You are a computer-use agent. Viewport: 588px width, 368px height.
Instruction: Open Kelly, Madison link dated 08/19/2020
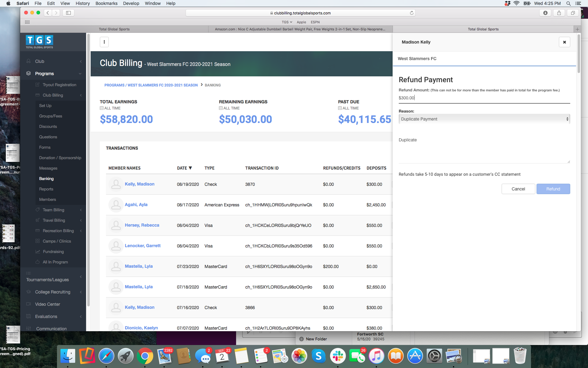(140, 184)
